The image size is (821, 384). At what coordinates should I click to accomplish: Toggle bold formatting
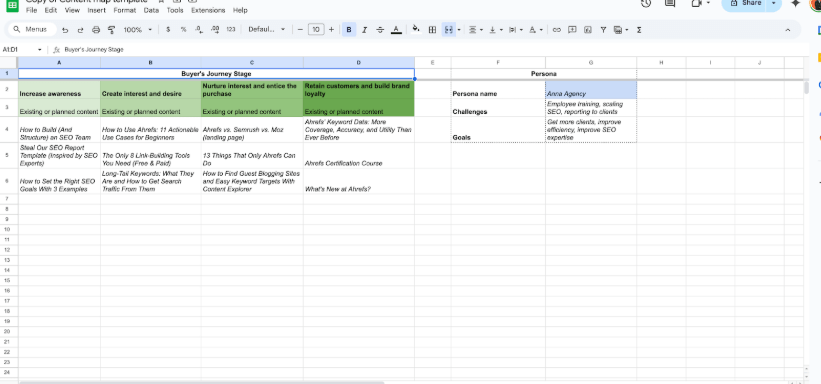[349, 30]
